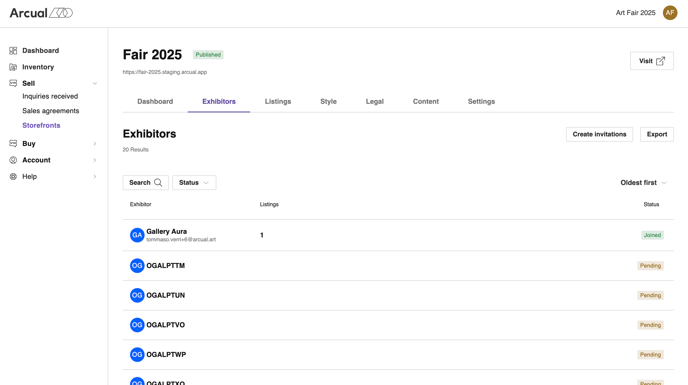Open Dashboard in the sidebar
688x385 pixels.
pyautogui.click(x=40, y=50)
